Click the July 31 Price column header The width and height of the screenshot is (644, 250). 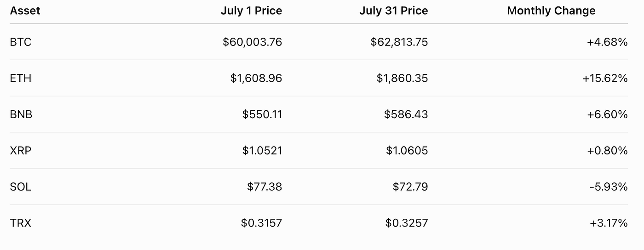(394, 11)
